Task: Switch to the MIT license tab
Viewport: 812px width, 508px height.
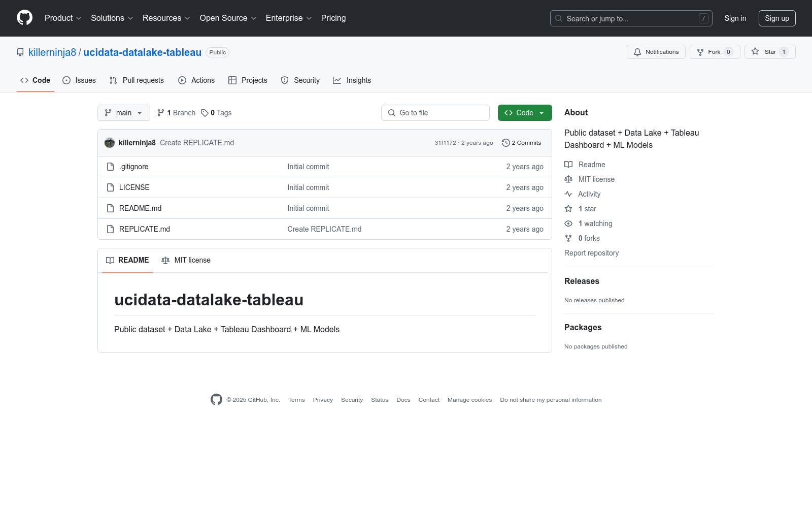Action: pos(186,260)
